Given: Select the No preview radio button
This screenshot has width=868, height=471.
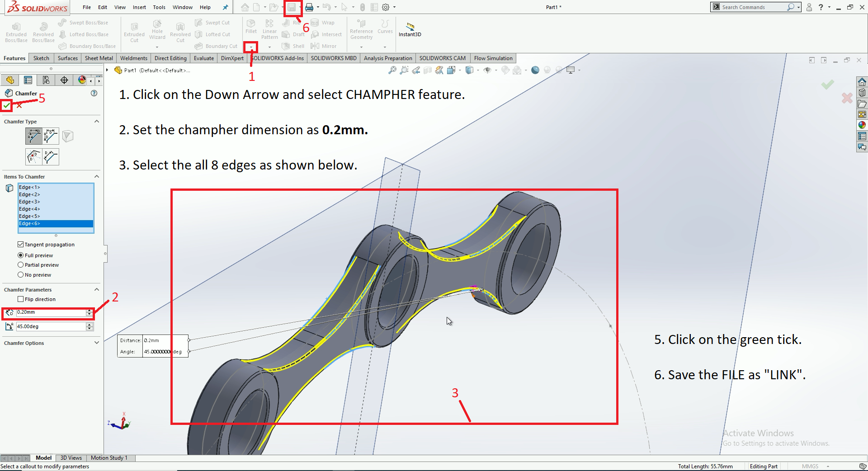Looking at the screenshot, I should (x=20, y=275).
